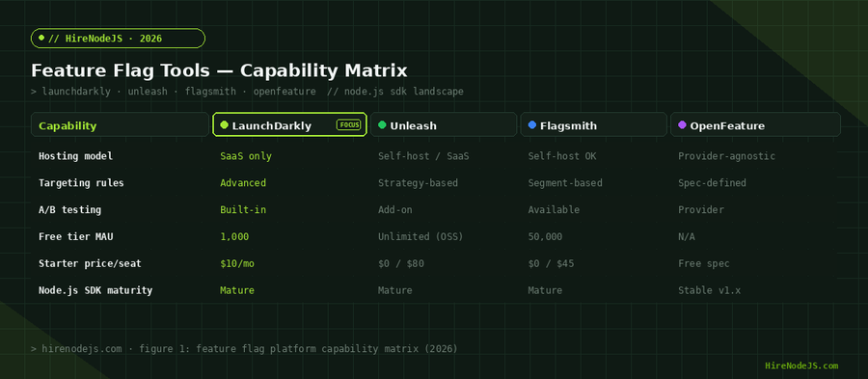Click the Hosting model row label
868x379 pixels.
tap(75, 156)
